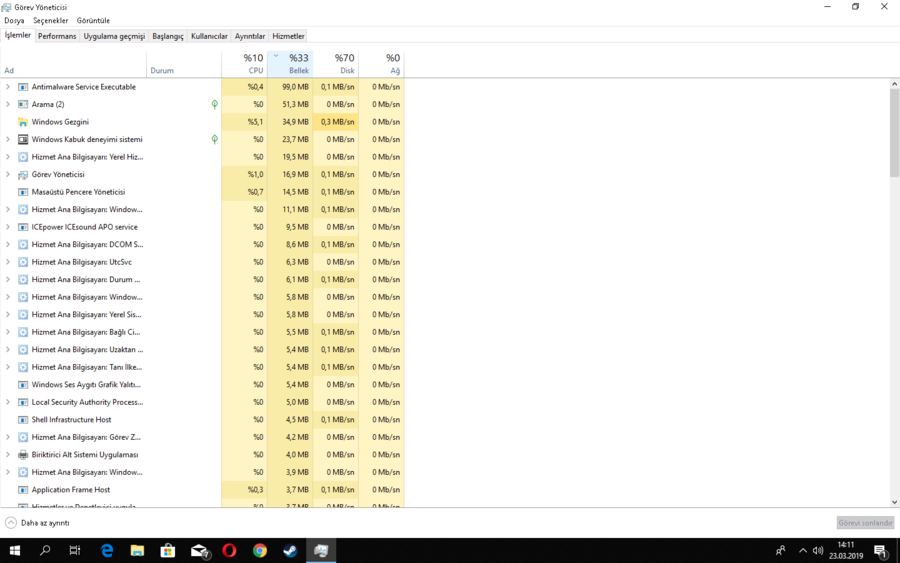Sort by the Durum column header

184,64
